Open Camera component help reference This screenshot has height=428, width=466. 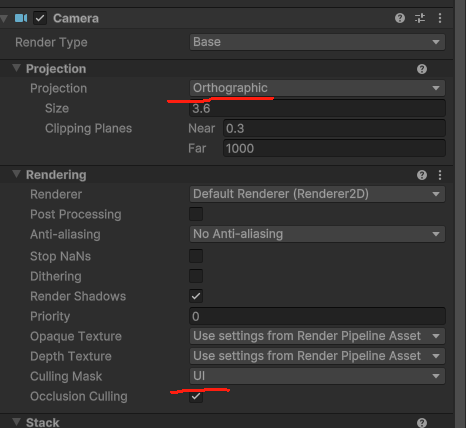click(400, 18)
